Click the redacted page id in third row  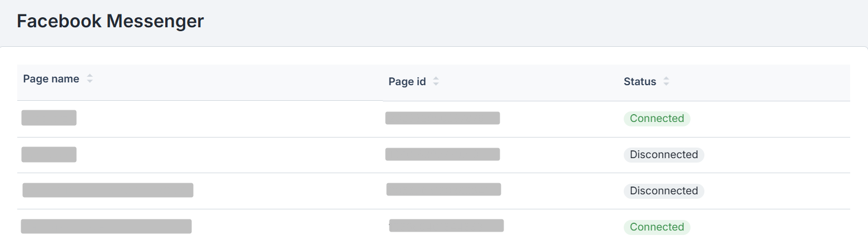pyautogui.click(x=443, y=189)
